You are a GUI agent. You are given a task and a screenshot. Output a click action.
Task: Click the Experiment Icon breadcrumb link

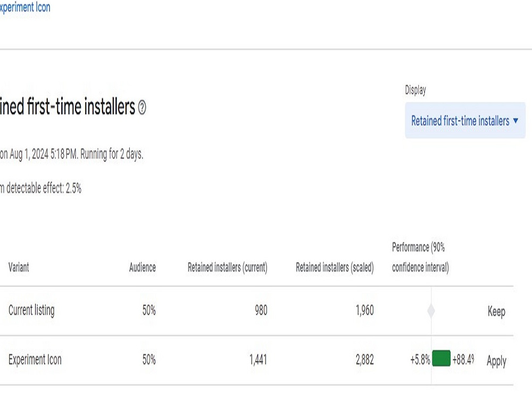tap(25, 7)
